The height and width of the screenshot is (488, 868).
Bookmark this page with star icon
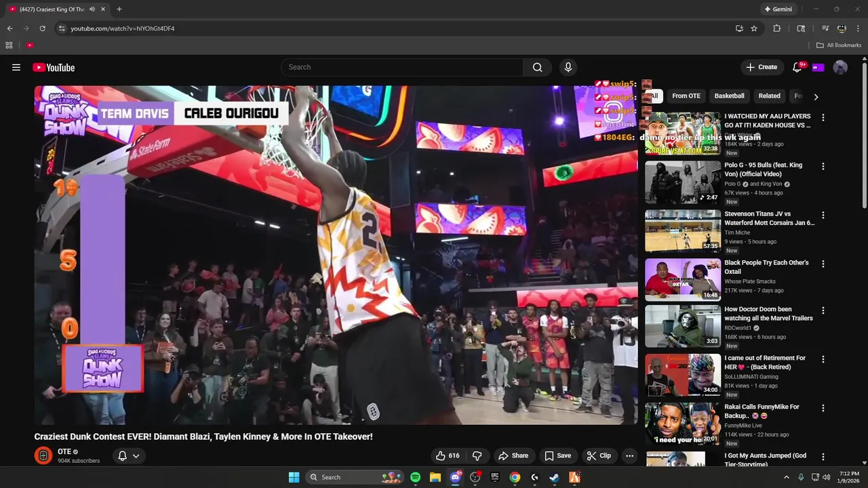(x=754, y=28)
